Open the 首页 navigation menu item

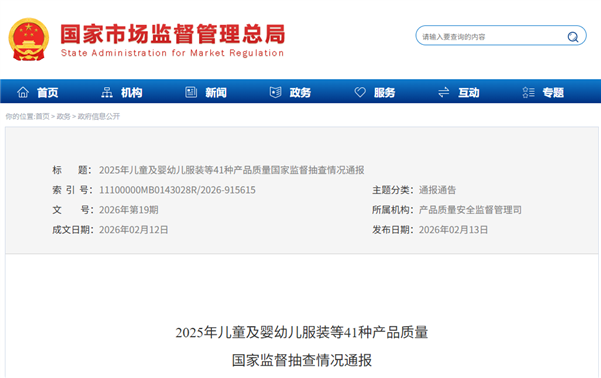(x=48, y=92)
